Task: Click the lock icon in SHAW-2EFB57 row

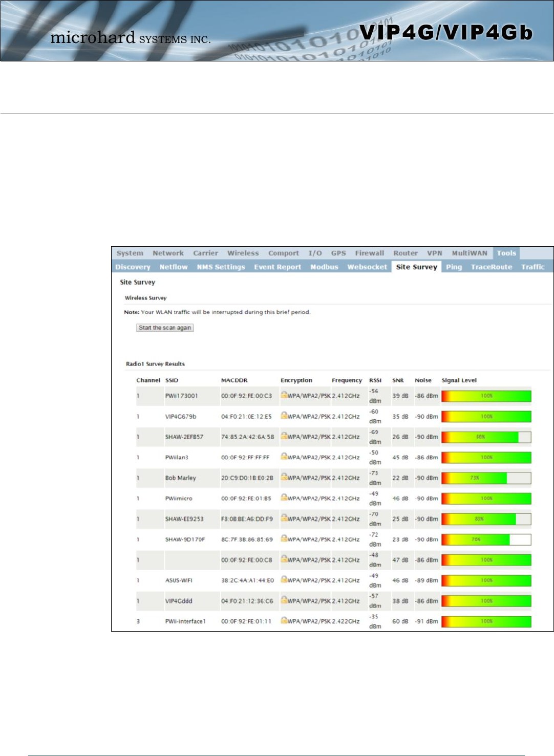Action: [x=284, y=436]
